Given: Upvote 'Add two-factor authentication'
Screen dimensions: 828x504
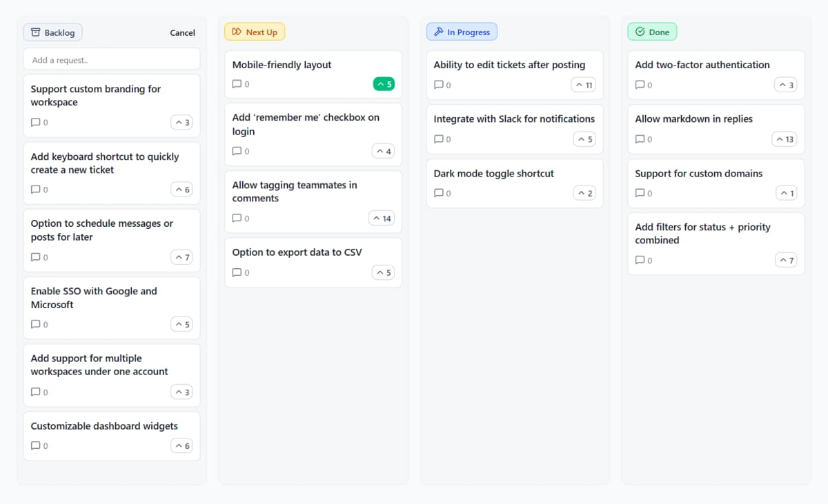Looking at the screenshot, I should 786,85.
